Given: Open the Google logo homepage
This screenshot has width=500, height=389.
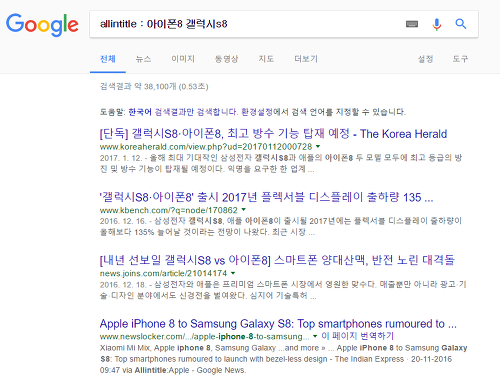Looking at the screenshot, I should [x=42, y=25].
